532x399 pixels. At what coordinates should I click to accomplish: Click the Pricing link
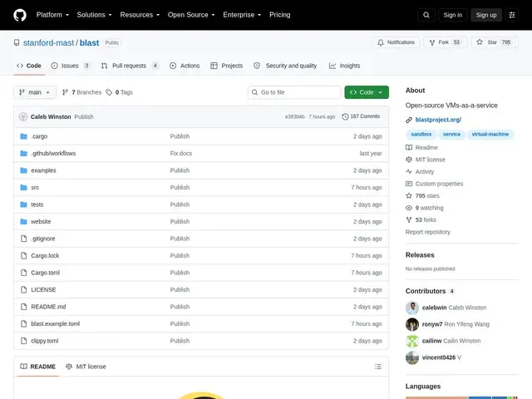[280, 15]
